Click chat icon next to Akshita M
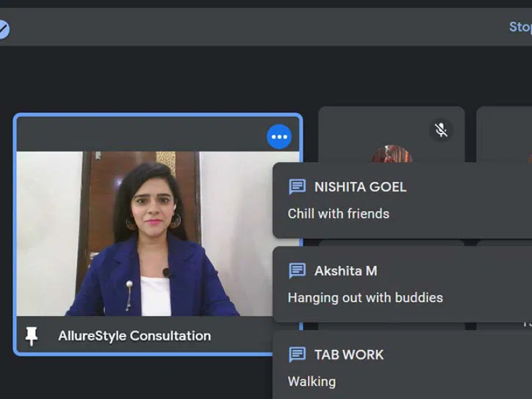This screenshot has height=399, width=532. tap(297, 271)
